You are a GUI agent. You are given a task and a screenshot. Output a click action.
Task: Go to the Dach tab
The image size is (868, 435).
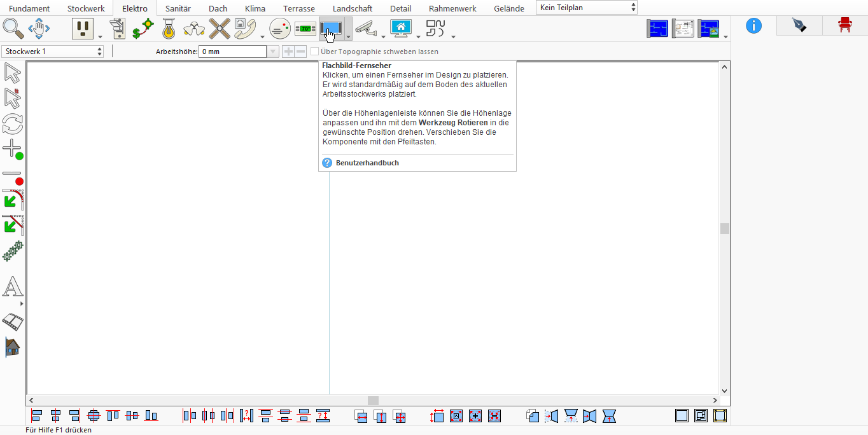(x=218, y=9)
